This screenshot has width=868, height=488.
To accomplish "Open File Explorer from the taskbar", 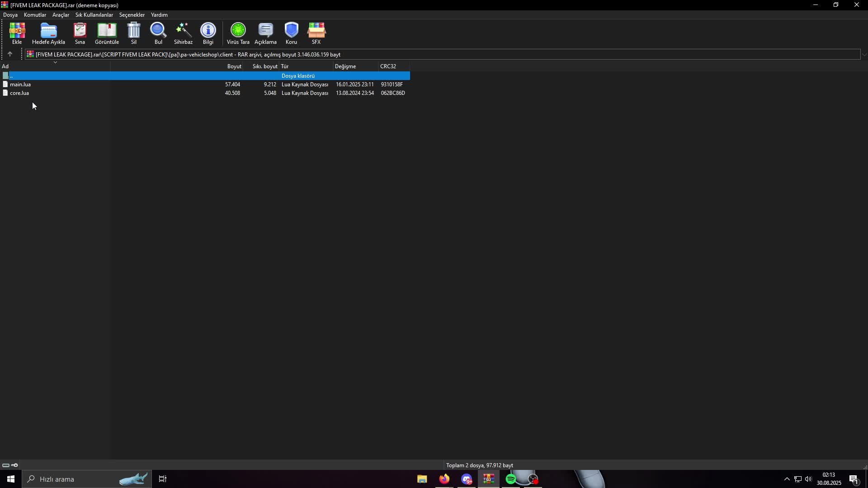I will pyautogui.click(x=422, y=479).
